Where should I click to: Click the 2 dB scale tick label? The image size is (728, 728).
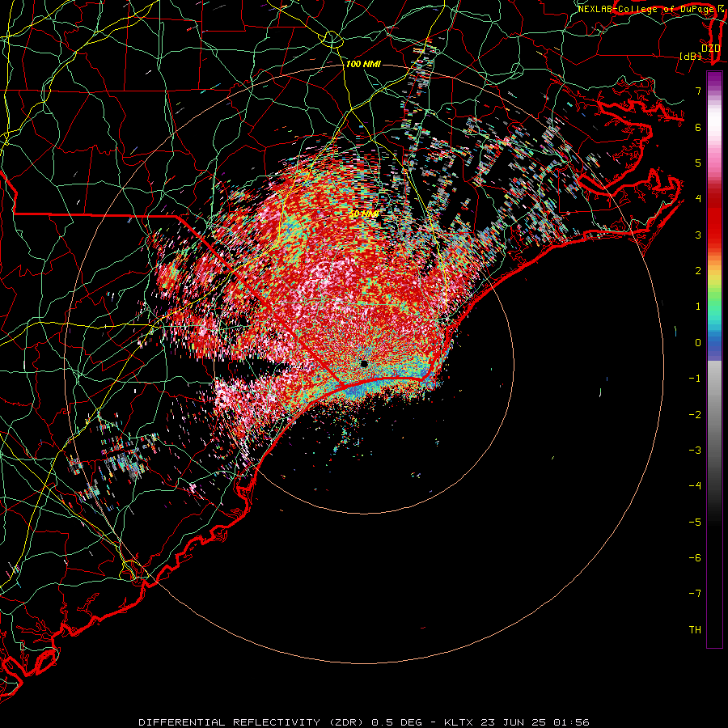pyautogui.click(x=698, y=271)
